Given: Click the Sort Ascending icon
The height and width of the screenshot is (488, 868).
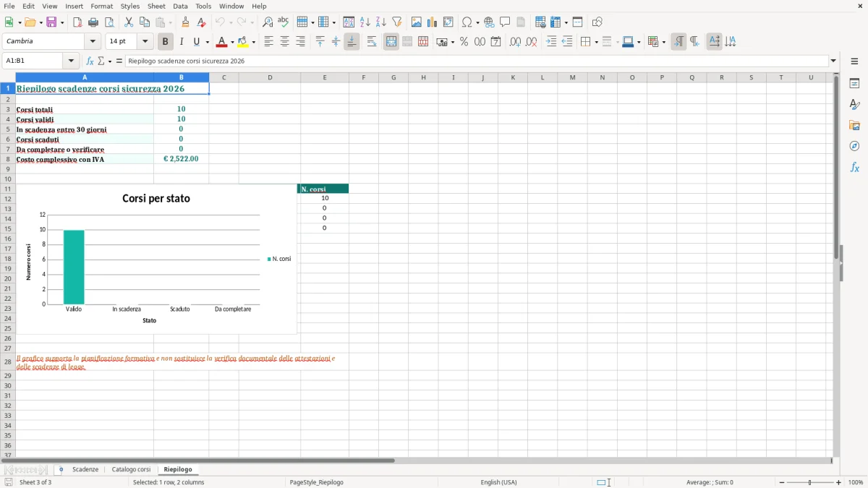Looking at the screenshot, I should [x=365, y=22].
